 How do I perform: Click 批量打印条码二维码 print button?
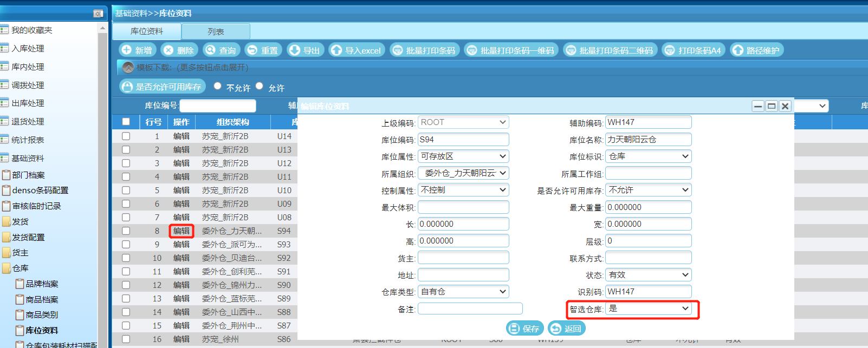610,50
